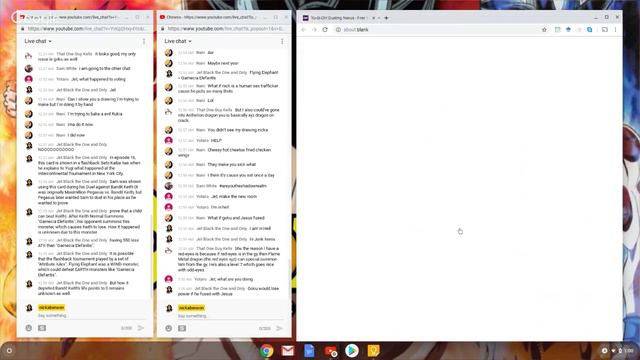Open Google Keep from the shelf
The image size is (640, 360).
373,351
